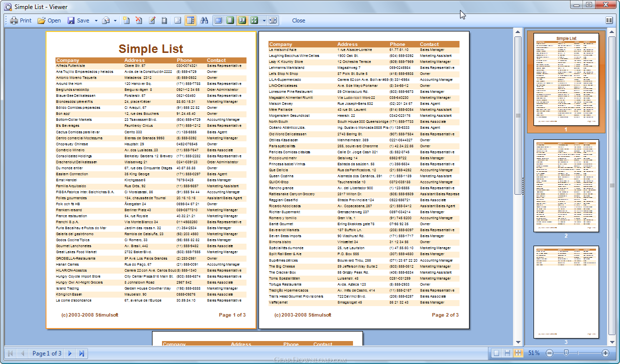Image resolution: width=620 pixels, height=364 pixels.
Task: Click the New Page icon
Action: 126,20
